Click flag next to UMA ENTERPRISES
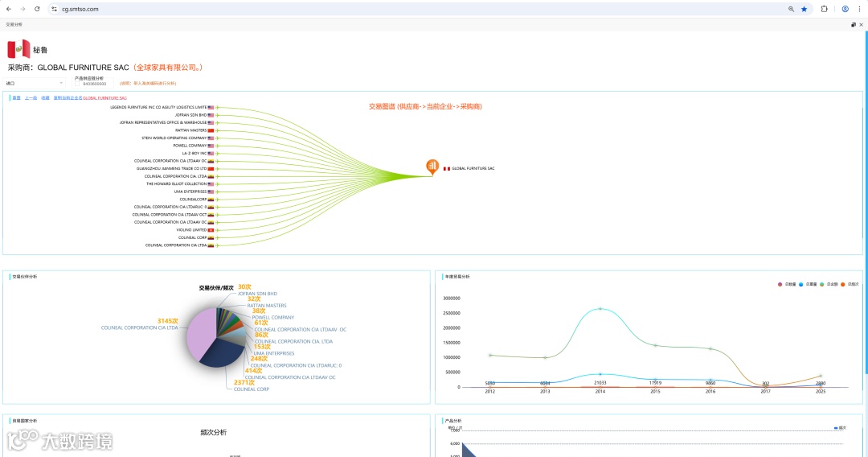The image size is (868, 457). coord(211,191)
